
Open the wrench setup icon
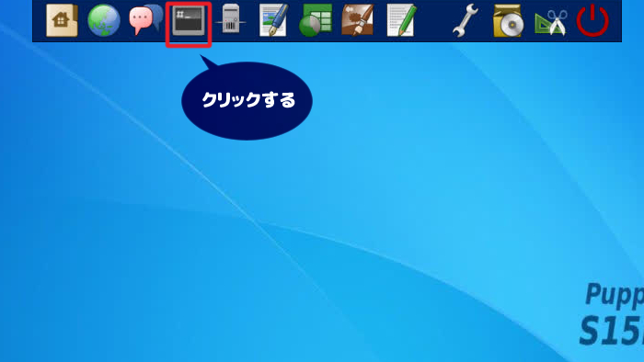(x=466, y=20)
